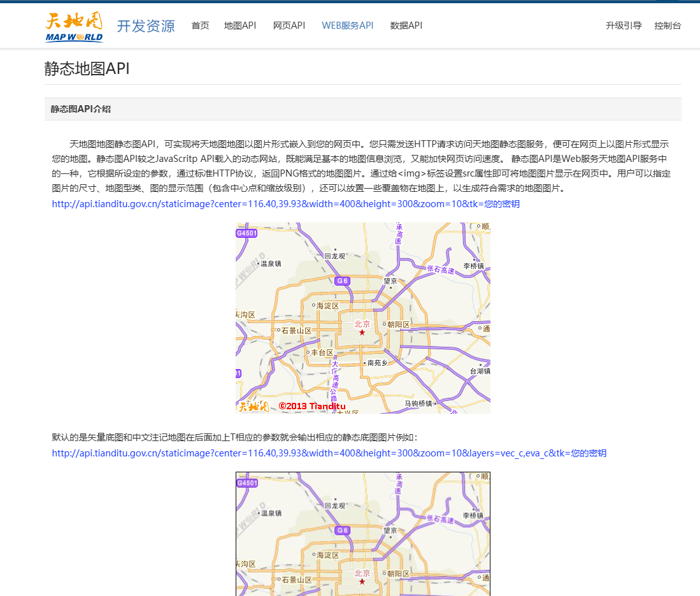Click the G4501 road badge on first map
This screenshot has height=596, width=700.
(246, 233)
